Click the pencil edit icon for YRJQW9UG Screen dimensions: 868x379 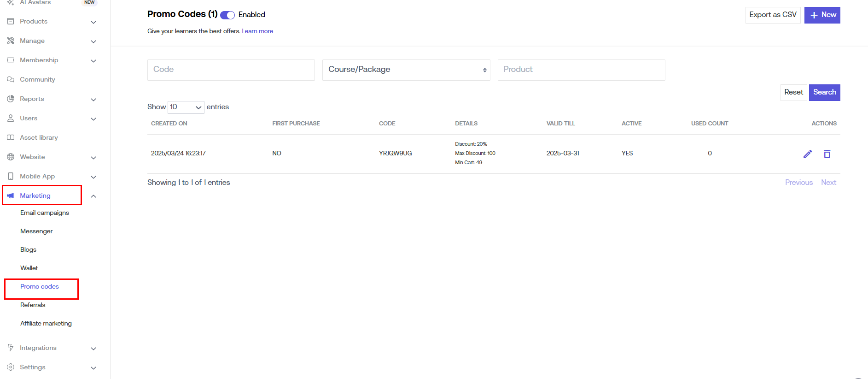tap(807, 154)
